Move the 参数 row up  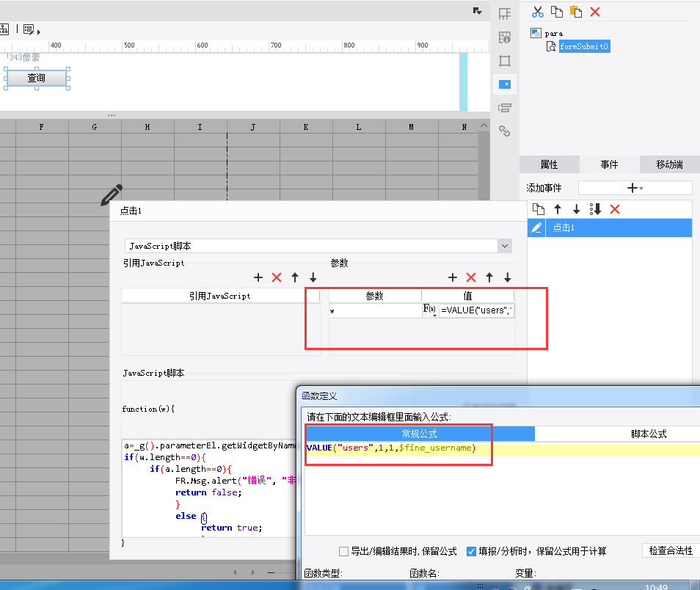click(489, 277)
